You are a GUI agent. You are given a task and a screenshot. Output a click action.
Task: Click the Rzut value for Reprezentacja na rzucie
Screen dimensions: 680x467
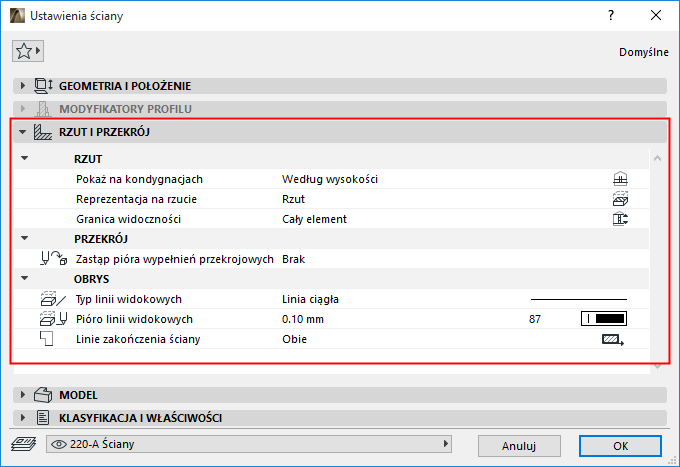(293, 199)
